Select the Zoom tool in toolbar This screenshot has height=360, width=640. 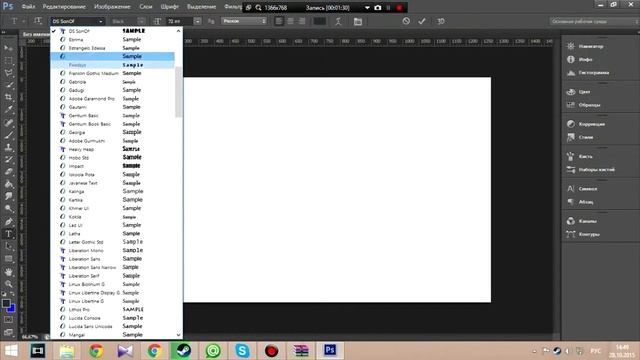tap(9, 284)
